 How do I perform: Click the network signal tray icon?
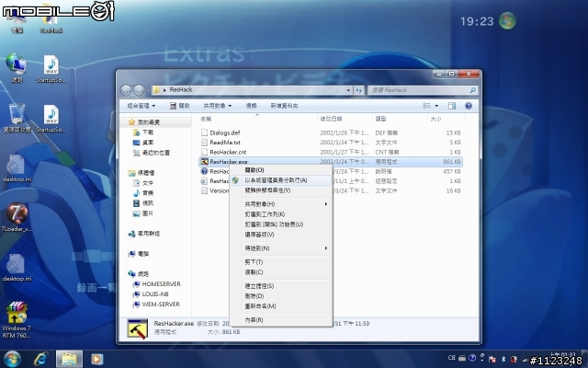tap(525, 360)
